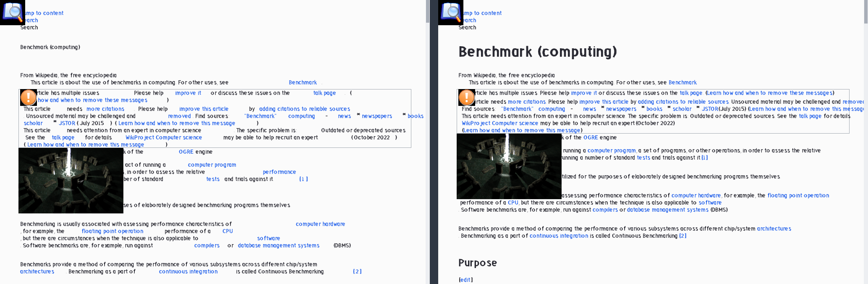The width and height of the screenshot is (868, 284).
Task: Open 'more citations' link in right pane
Action: coord(527,102)
